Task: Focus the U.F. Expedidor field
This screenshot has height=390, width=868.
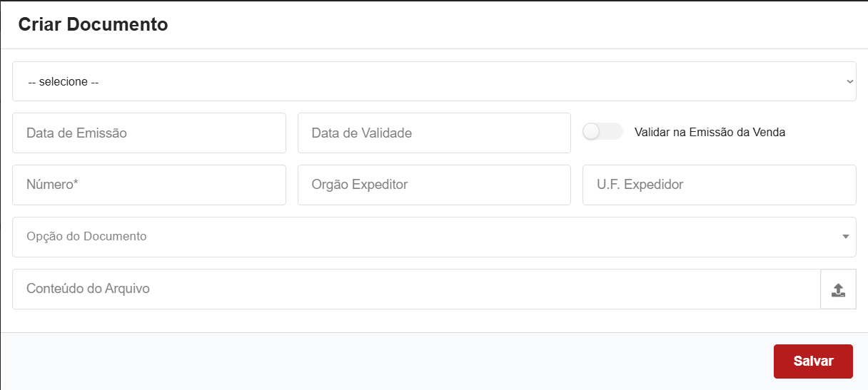Action: [x=719, y=185]
